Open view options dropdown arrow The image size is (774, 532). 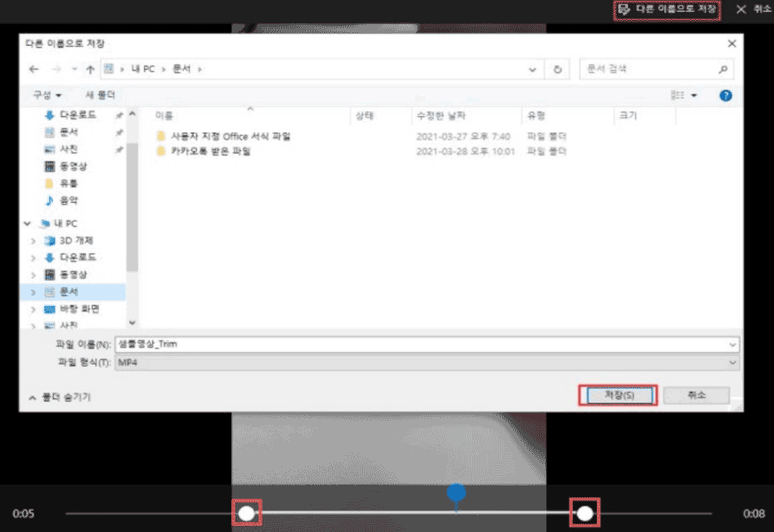pyautogui.click(x=694, y=96)
